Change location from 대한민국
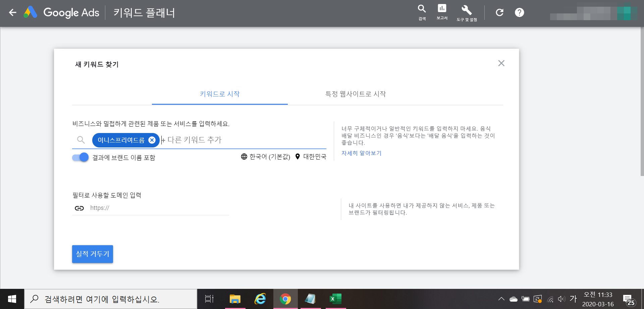Image resolution: width=644 pixels, height=309 pixels. click(x=311, y=157)
